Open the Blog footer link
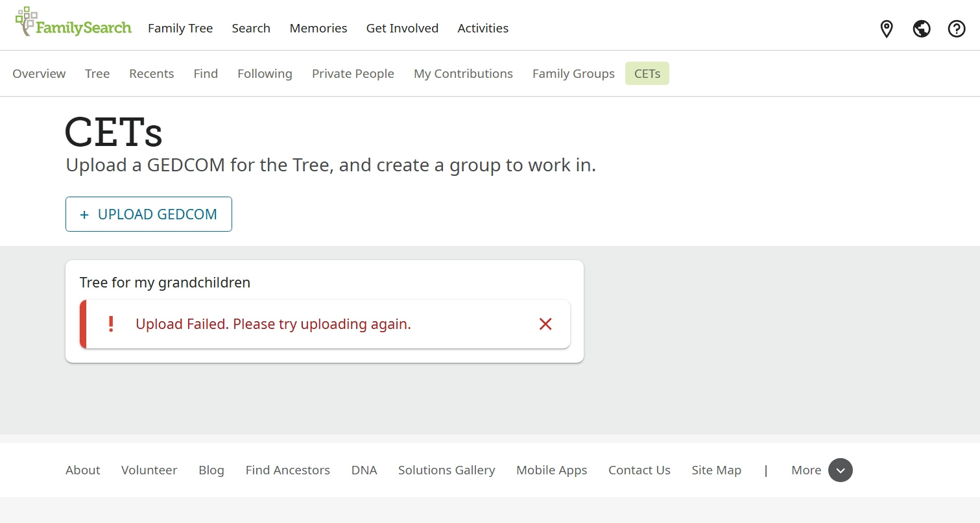This screenshot has height=523, width=980. point(211,470)
